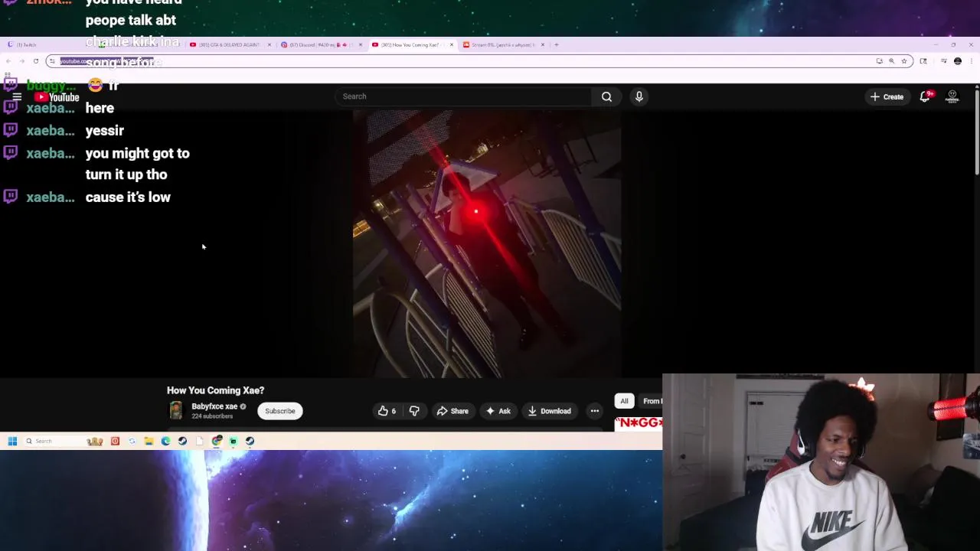Click the Ask button
Screen dimensions: 980x551
498,411
